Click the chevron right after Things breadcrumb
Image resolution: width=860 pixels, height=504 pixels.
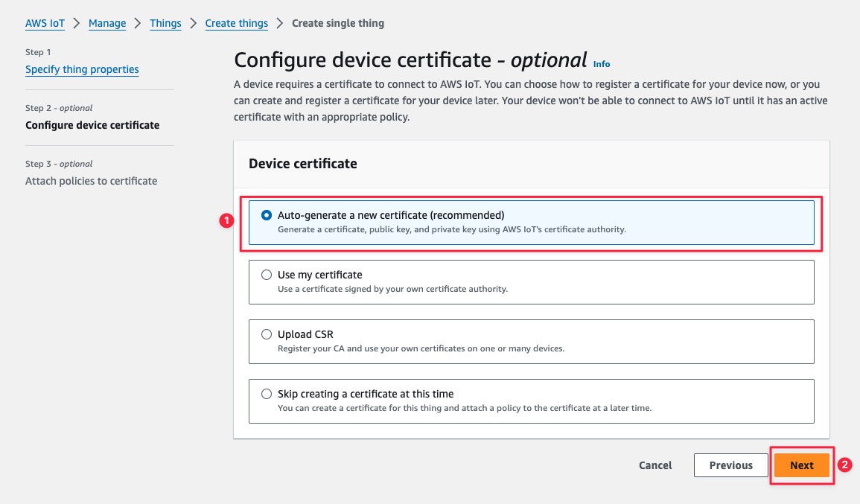[x=194, y=23]
